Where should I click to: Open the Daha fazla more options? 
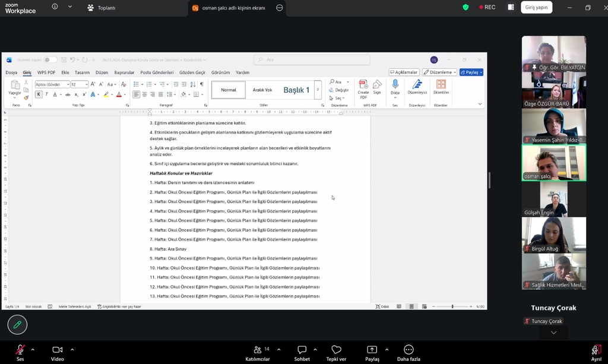point(408,350)
